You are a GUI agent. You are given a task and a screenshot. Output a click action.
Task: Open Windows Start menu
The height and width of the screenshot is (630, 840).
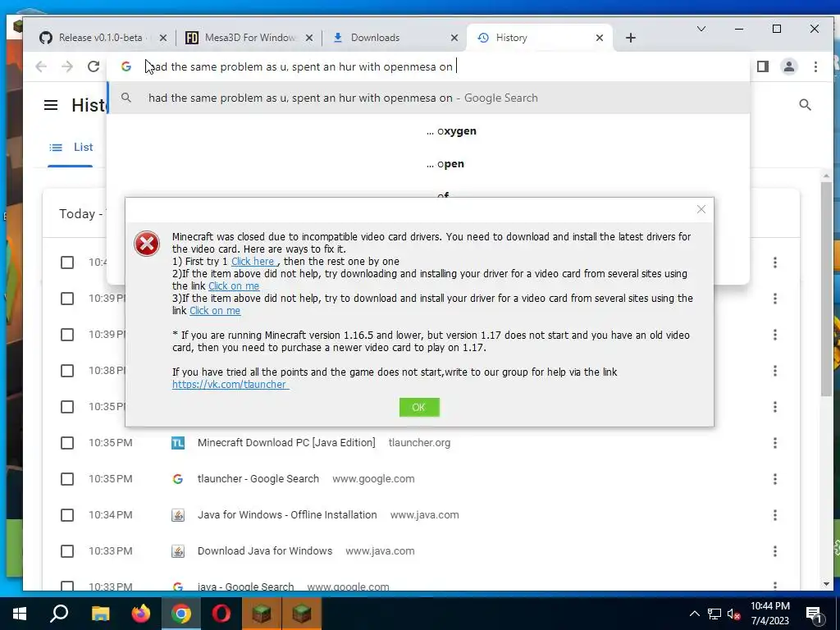20,614
